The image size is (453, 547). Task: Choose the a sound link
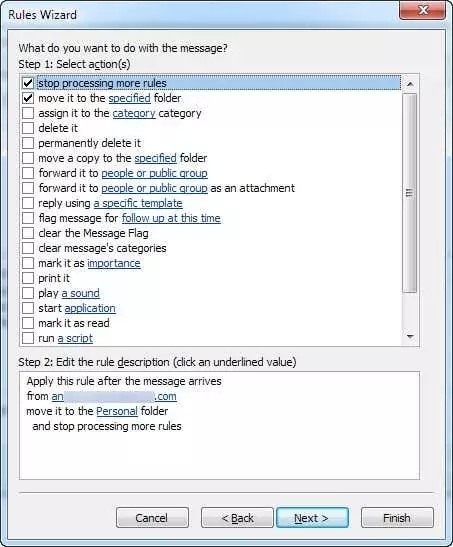(x=81, y=293)
